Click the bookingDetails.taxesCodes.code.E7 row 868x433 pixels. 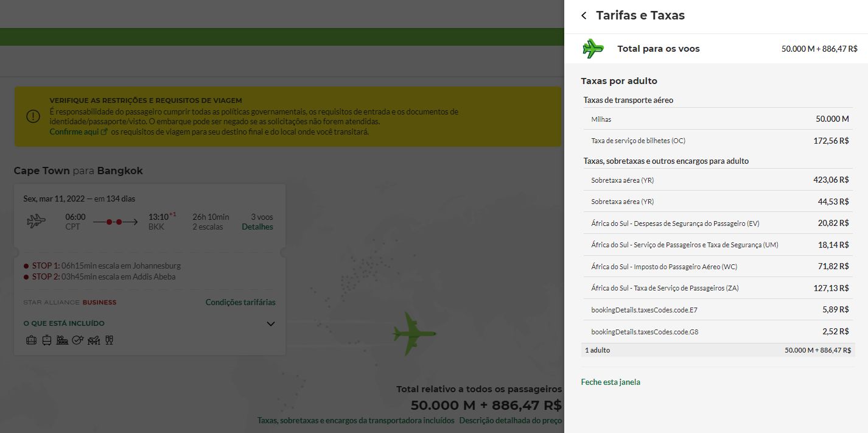(x=718, y=310)
